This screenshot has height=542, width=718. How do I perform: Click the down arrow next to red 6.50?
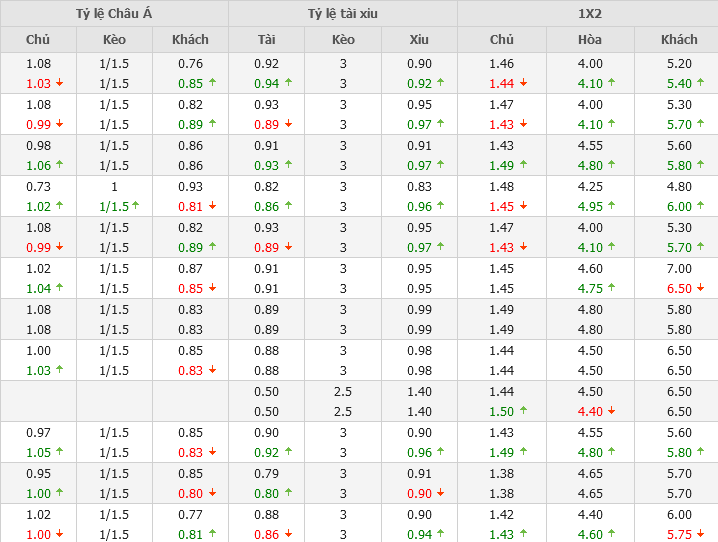pos(700,288)
